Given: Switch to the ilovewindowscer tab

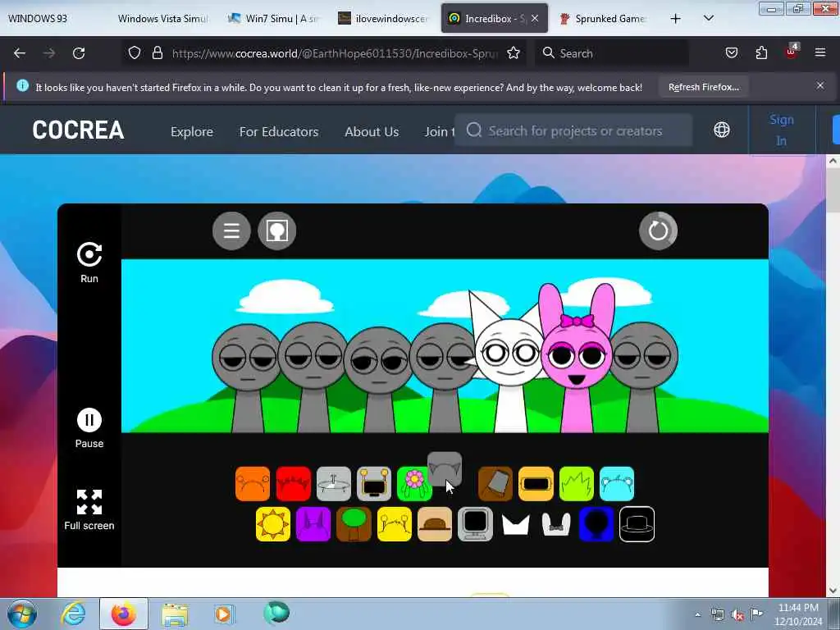Looking at the screenshot, I should (x=384, y=18).
